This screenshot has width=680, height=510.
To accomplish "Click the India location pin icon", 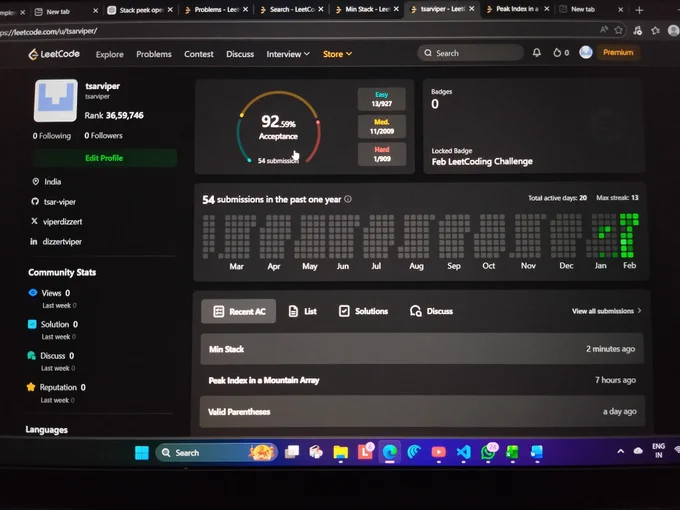I will (x=36, y=181).
